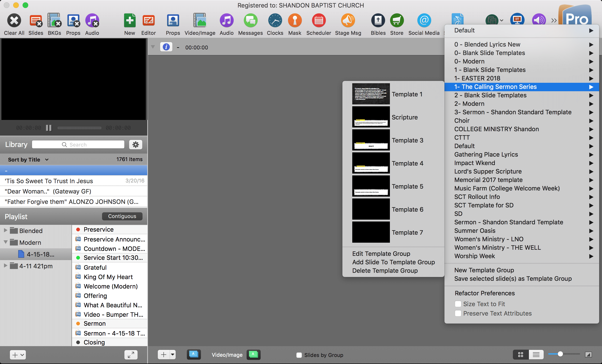
Task: Switch to list view icon
Action: point(536,354)
